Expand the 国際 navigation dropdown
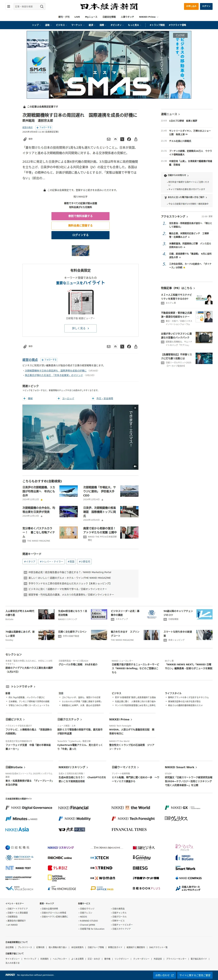The image size is (218, 980). coord(103,25)
